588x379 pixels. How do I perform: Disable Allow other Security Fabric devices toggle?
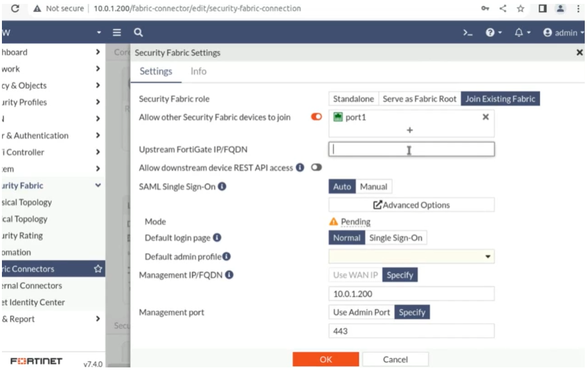316,117
